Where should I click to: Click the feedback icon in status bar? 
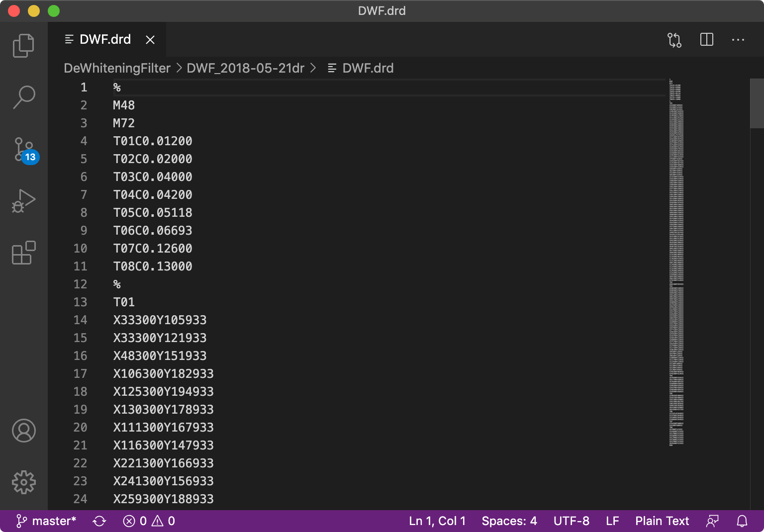click(712, 521)
